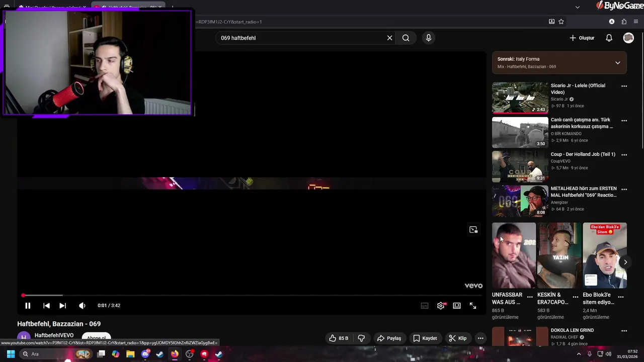This screenshot has width=644, height=362.
Task: Open options for DOKOLA LEN GRIND
Action: click(624, 331)
